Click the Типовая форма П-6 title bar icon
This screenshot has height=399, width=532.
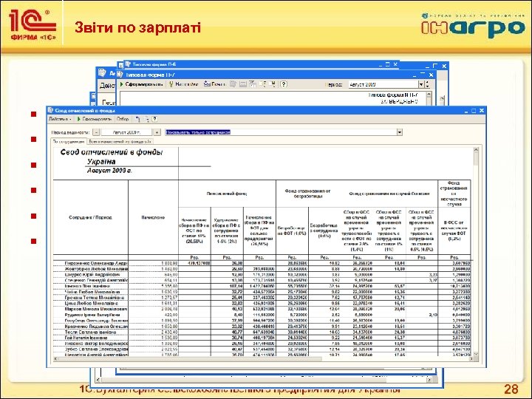(128, 64)
